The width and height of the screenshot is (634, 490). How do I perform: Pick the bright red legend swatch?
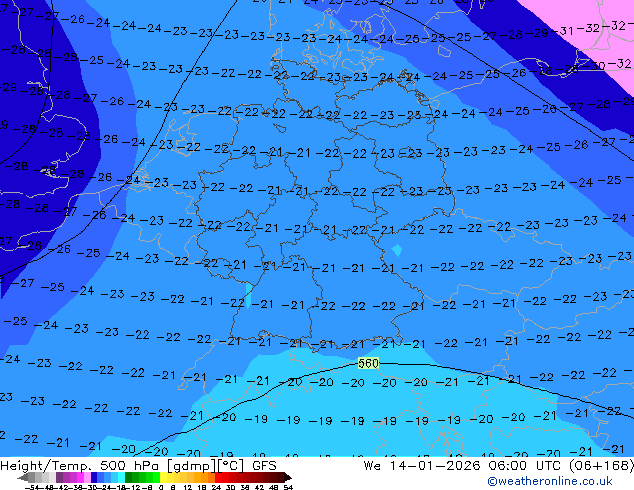(x=219, y=478)
